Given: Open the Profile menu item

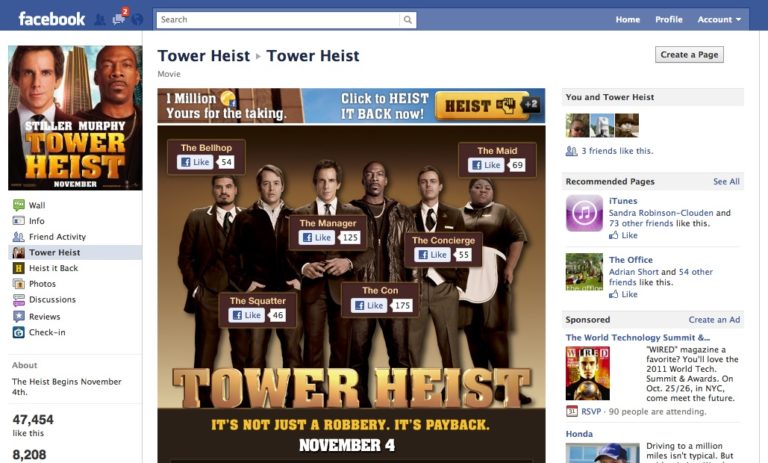Looking at the screenshot, I should (669, 20).
